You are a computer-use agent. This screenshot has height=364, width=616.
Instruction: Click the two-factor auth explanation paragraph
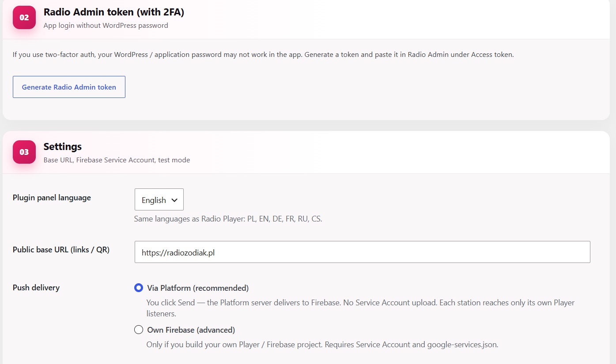[263, 55]
